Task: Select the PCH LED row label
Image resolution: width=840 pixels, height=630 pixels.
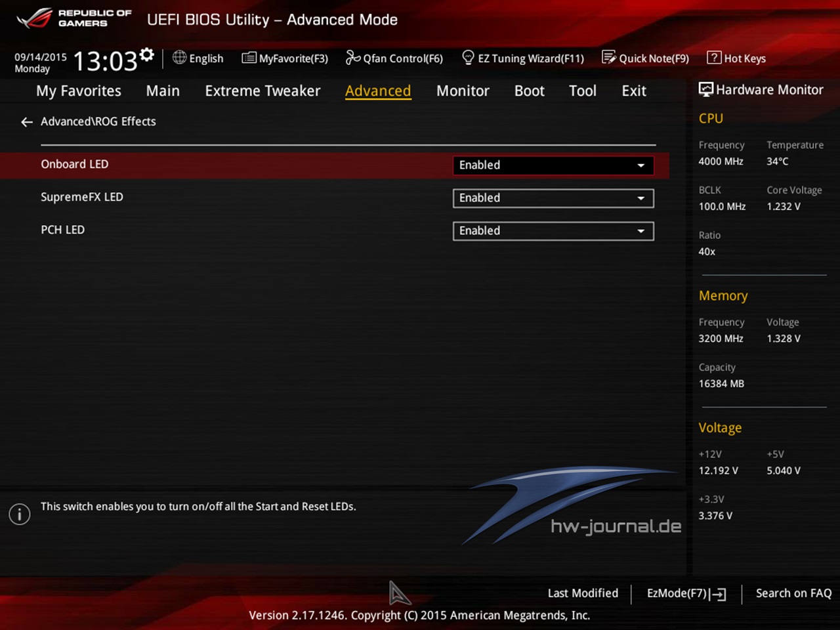Action: (63, 230)
